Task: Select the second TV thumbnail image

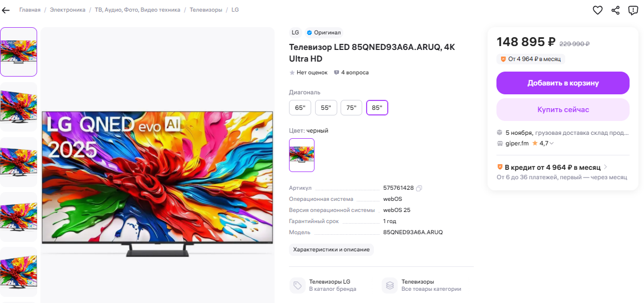Action: 18,107
